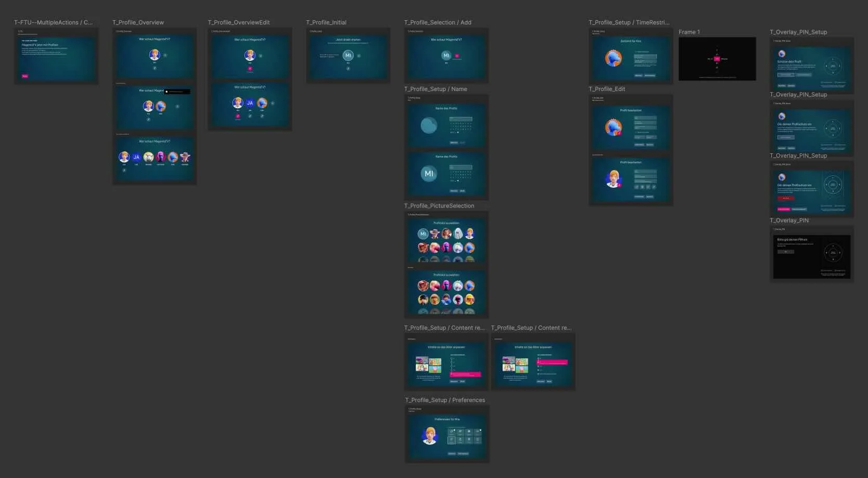Click the large MI avatar in T_Profile_Setup / Name
868x478 pixels.
click(x=429, y=174)
